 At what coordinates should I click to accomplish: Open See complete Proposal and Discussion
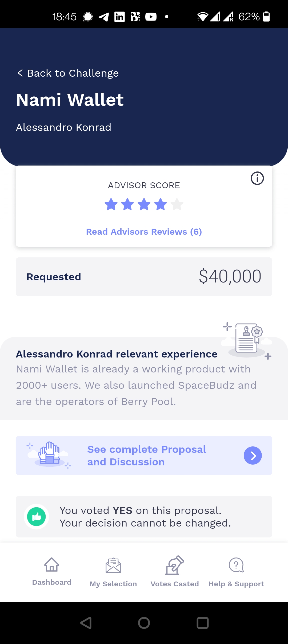click(147, 455)
